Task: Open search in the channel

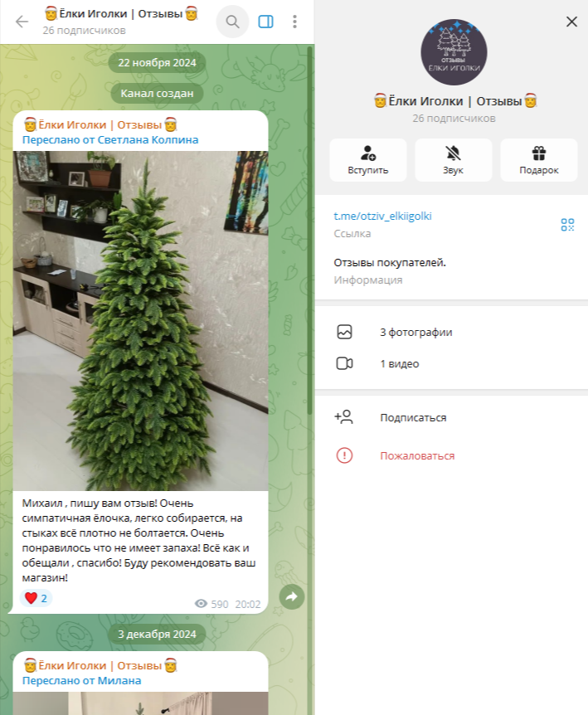Action: [232, 22]
